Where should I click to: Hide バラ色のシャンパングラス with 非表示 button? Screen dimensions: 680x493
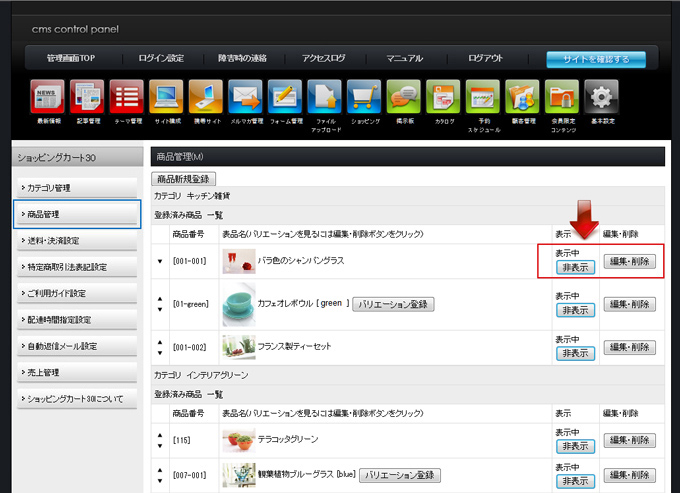pyautogui.click(x=575, y=267)
